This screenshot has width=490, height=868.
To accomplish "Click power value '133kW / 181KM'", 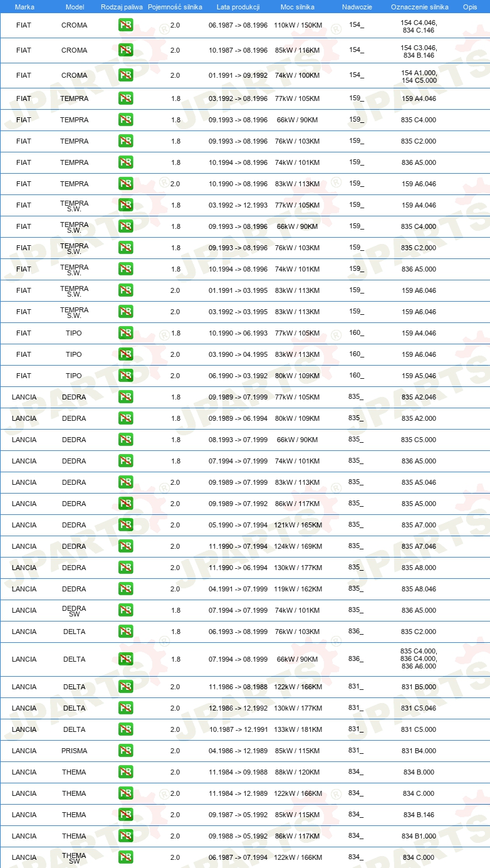I will tap(298, 729).
